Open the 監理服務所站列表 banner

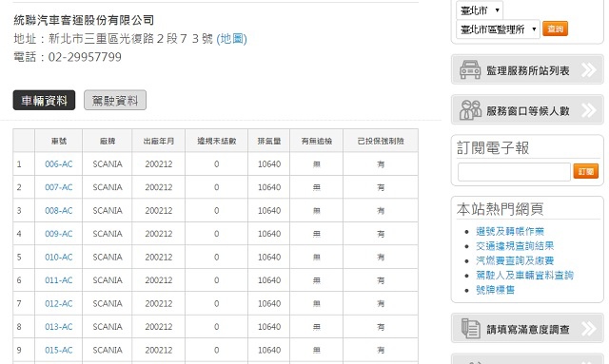[x=527, y=69]
